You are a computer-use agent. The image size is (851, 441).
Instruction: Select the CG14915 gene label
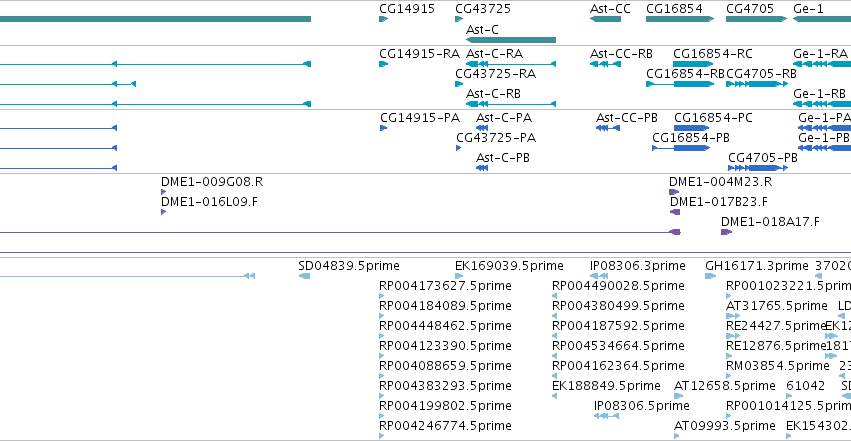407,9
